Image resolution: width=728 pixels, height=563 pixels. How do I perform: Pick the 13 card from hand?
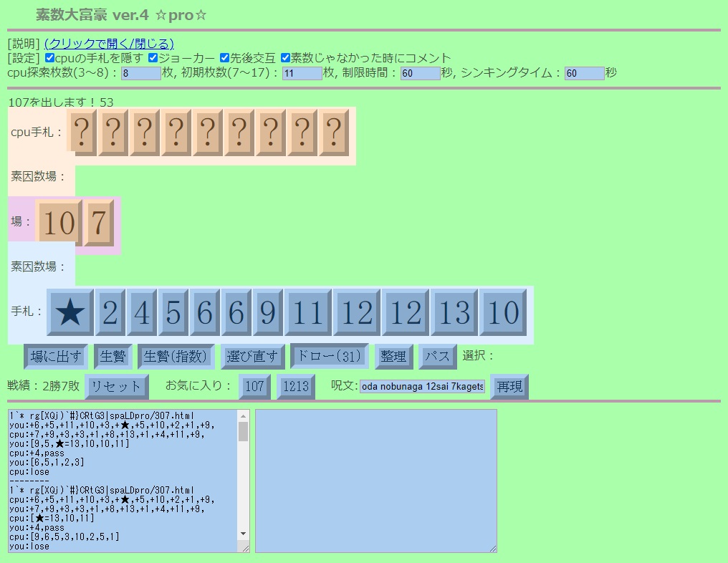(454, 312)
